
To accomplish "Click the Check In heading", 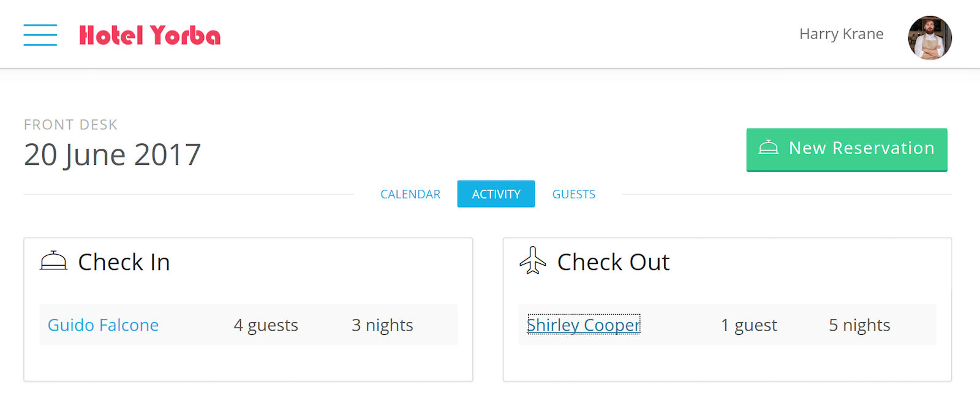I will point(124,262).
